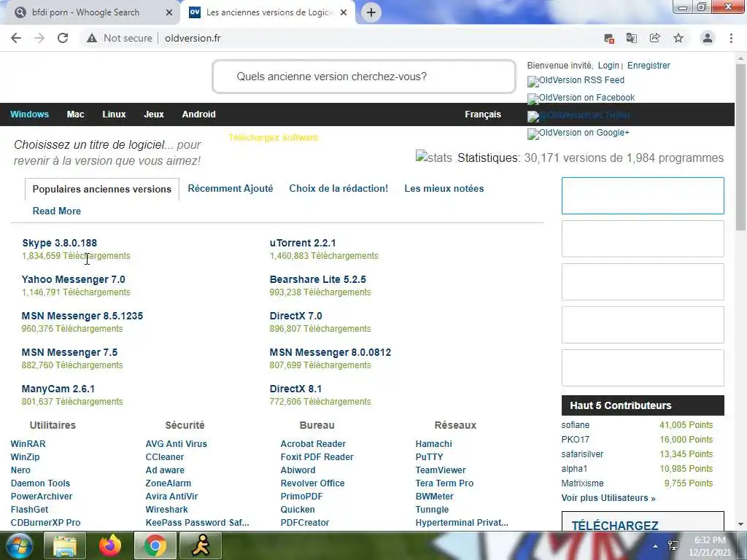Screen dimensions: 747x560
Task: Click the address bar URL
Action: click(x=193, y=38)
